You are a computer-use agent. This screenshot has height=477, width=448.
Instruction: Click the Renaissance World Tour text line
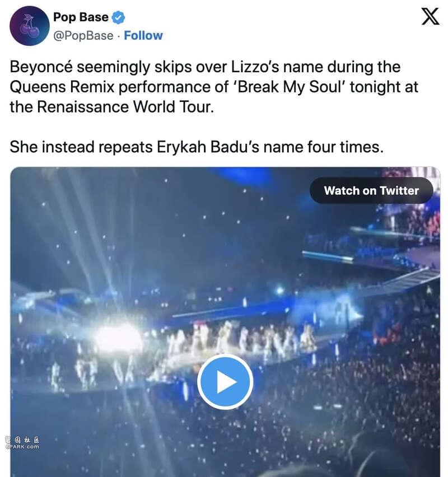111,107
